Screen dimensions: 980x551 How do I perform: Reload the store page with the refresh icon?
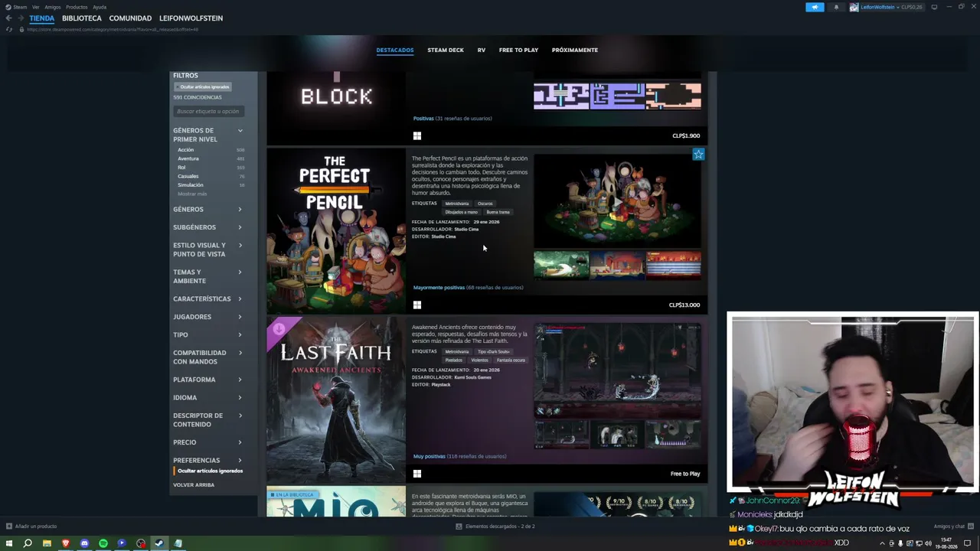pyautogui.click(x=9, y=30)
